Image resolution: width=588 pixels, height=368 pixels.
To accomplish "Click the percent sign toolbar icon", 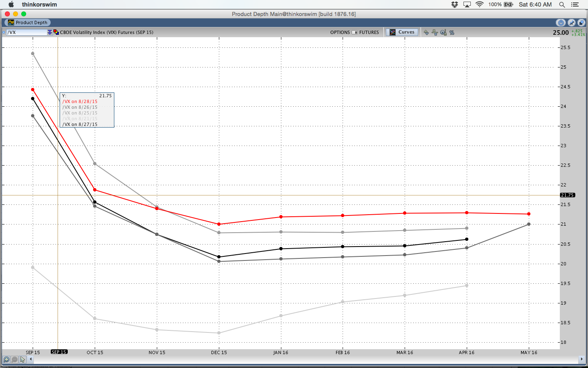I will (452, 32).
